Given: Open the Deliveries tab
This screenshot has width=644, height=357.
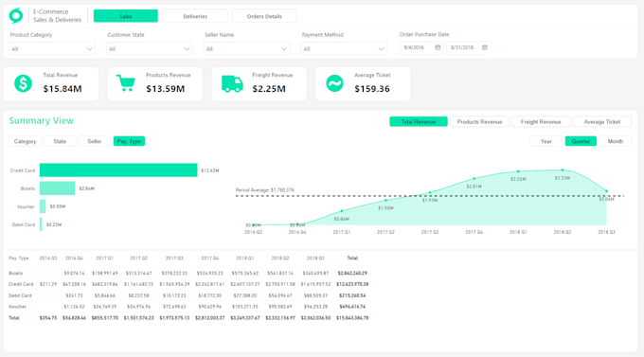Looking at the screenshot, I should pos(195,16).
